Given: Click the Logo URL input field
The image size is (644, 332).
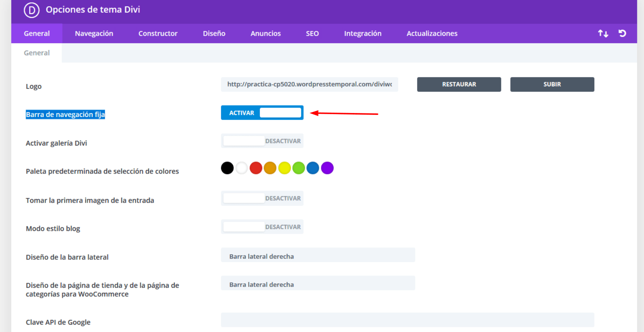Looking at the screenshot, I should (310, 84).
